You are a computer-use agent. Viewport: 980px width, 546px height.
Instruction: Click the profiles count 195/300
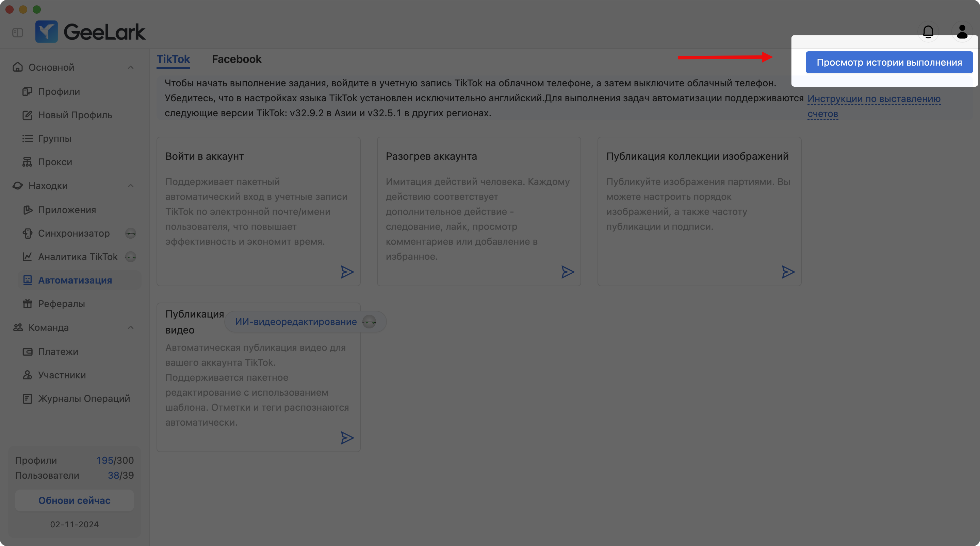[x=115, y=460]
